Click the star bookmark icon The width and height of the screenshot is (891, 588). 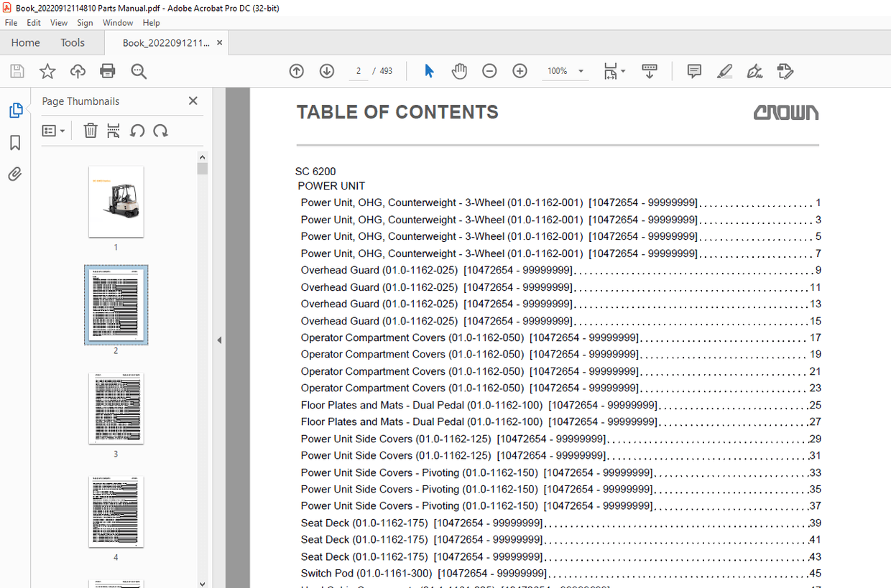47,71
